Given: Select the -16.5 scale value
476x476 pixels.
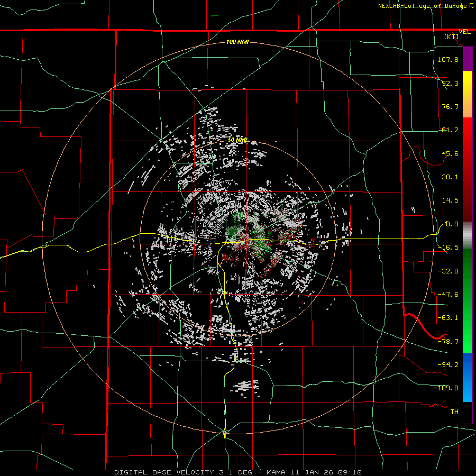Looking at the screenshot, I should pyautogui.click(x=448, y=248).
